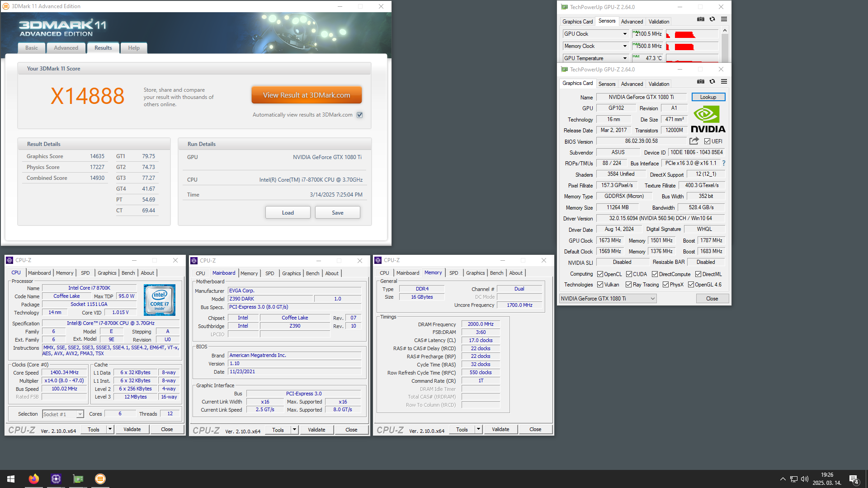Open Firefox from the taskbar
Viewport: 868px width, 488px height.
pyautogui.click(x=34, y=479)
